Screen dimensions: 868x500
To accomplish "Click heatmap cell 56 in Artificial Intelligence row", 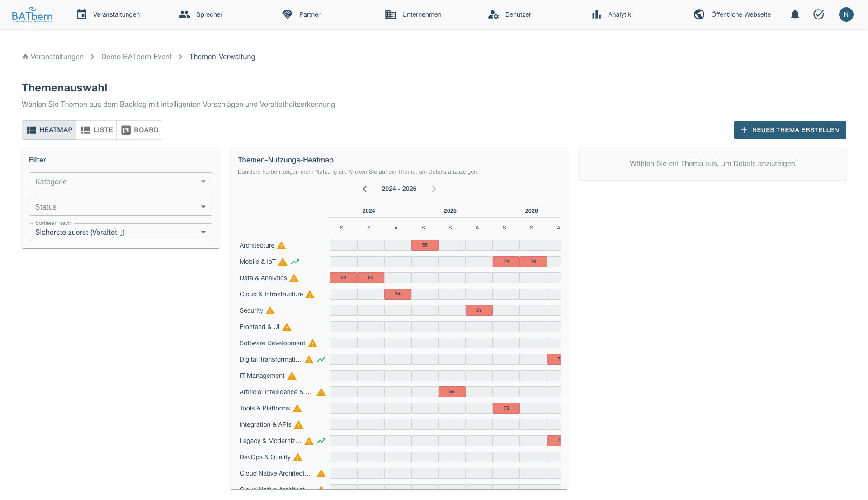I will click(x=452, y=392).
